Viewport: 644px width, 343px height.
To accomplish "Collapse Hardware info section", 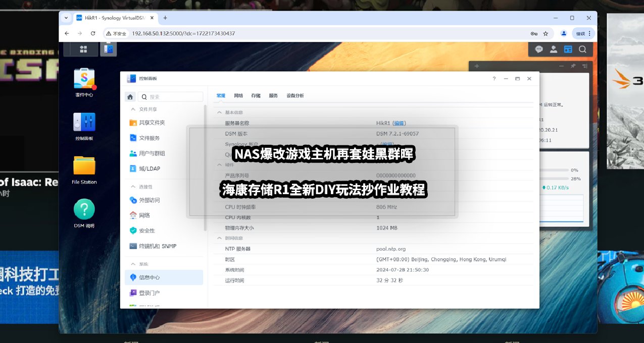I will coord(219,164).
